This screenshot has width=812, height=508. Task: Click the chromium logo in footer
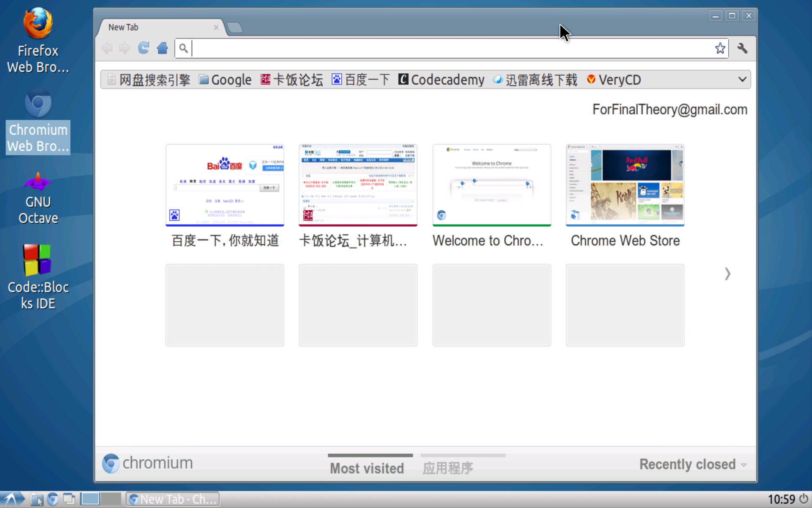click(x=147, y=463)
